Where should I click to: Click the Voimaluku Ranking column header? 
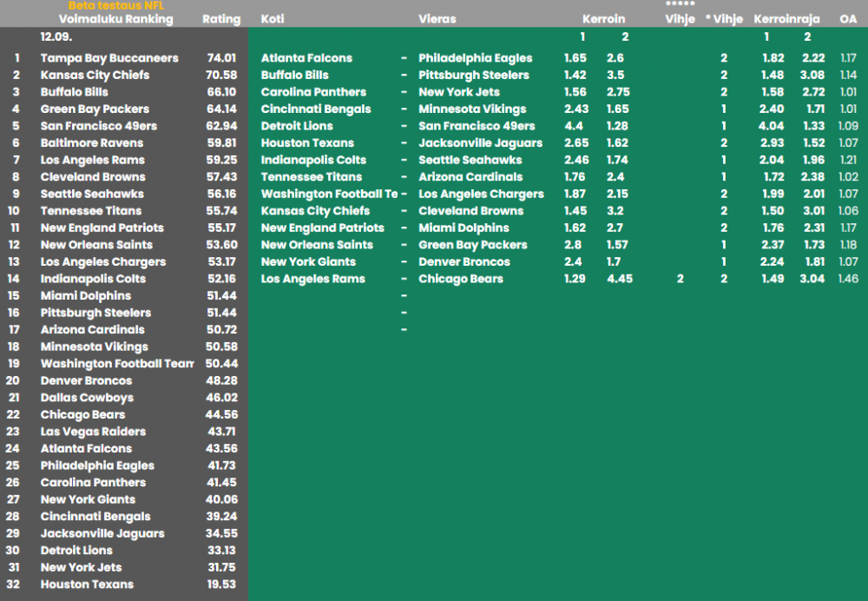pos(115,19)
